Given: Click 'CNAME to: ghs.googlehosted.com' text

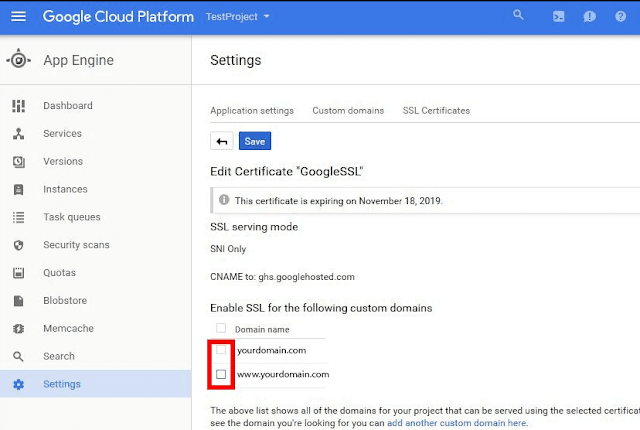Looking at the screenshot, I should 282,277.
